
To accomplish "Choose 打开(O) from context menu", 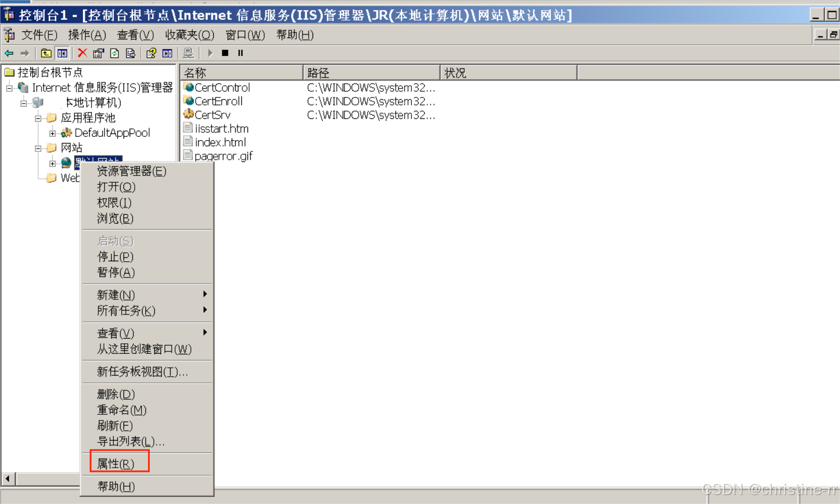I will [147, 187].
